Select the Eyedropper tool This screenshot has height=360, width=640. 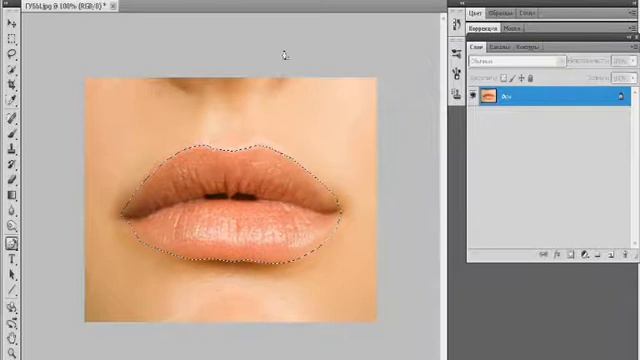(x=11, y=100)
